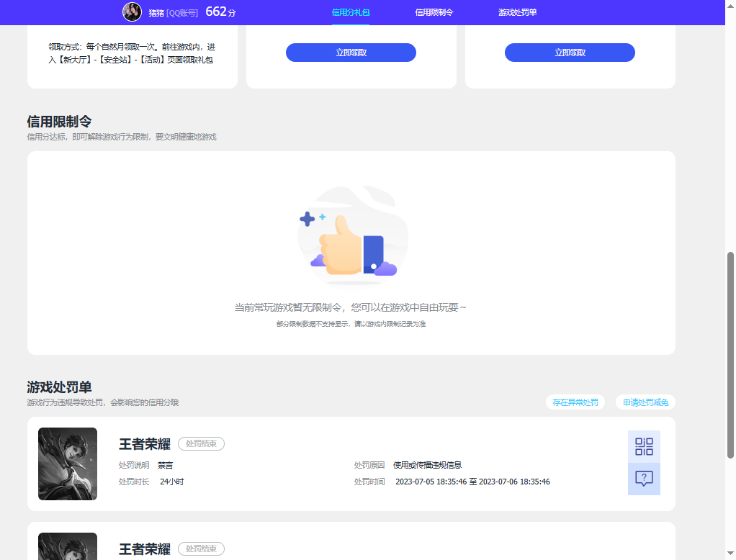Click first 王者荣耀 hero thumbnail
Viewport: 736px width, 560px height.
(x=68, y=464)
